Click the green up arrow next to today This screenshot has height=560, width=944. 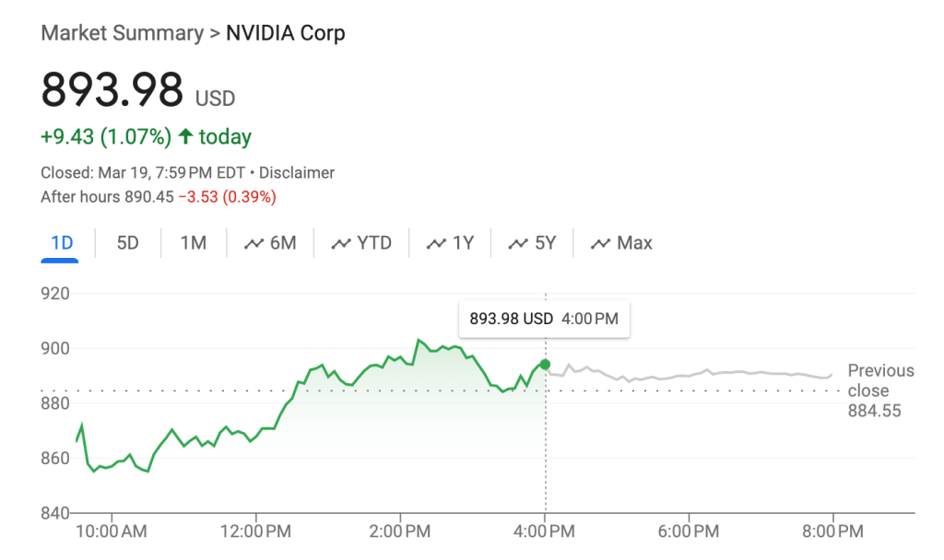tap(185, 137)
